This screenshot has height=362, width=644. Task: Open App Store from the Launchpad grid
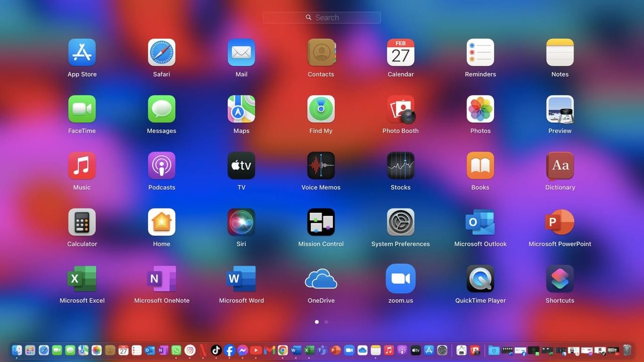click(82, 52)
